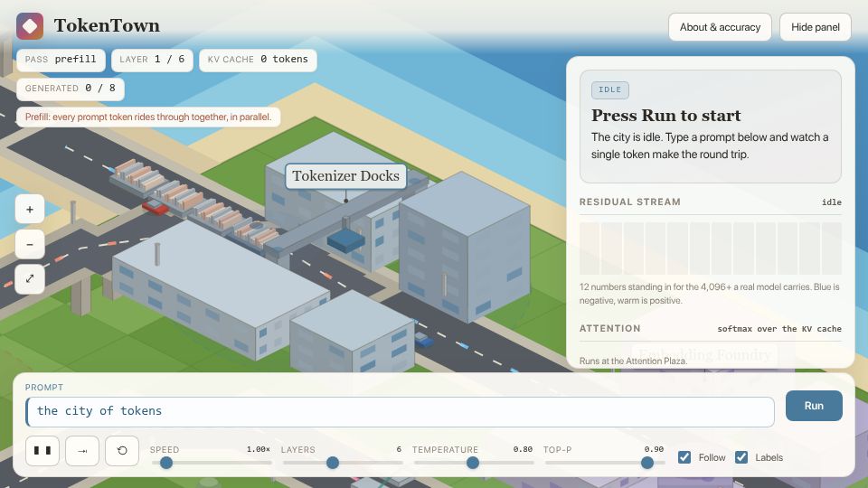Screen dimensions: 868x488
Task: Click the PASS prefill status chip
Action: point(61,60)
